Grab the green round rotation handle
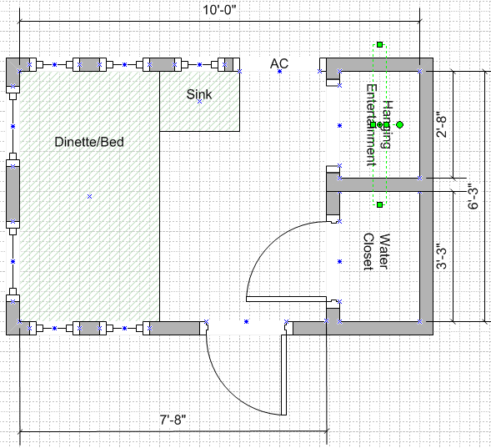 coord(399,125)
